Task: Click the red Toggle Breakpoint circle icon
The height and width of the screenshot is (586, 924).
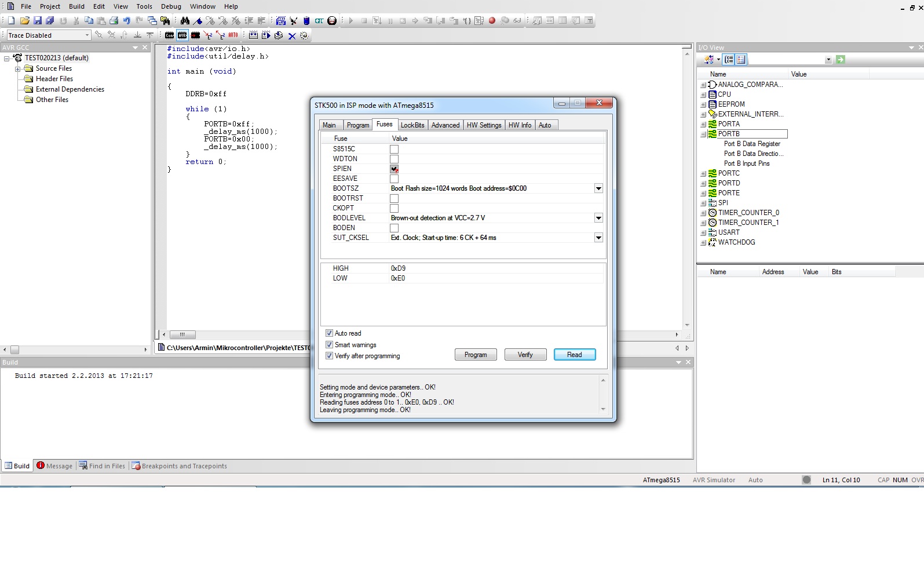Action: coord(492,20)
